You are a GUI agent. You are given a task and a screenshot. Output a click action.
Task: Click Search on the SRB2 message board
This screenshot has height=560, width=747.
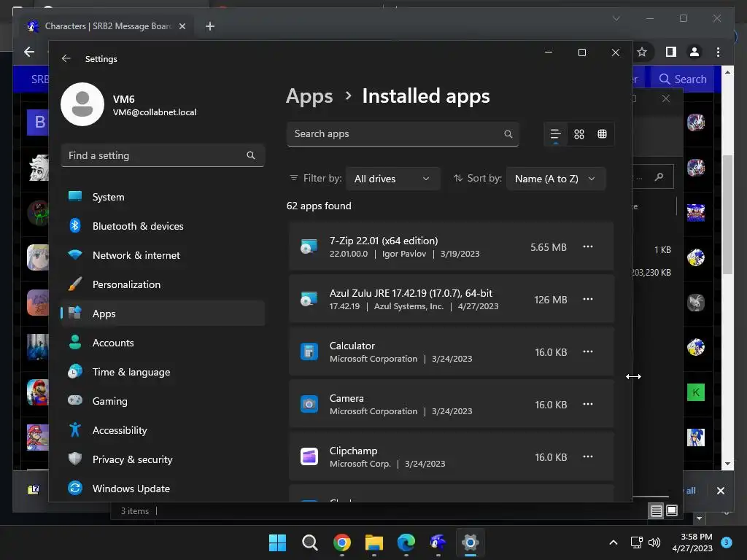[683, 79]
